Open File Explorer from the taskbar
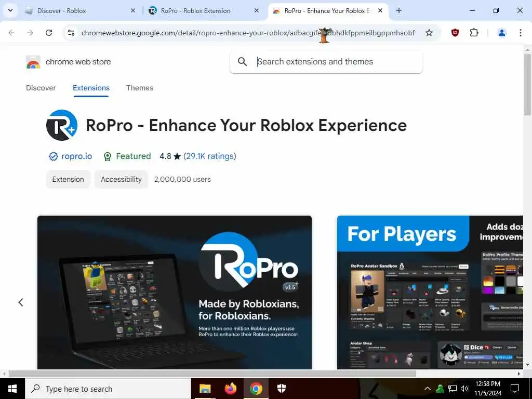Viewport: 532px width, 399px height. pos(205,389)
